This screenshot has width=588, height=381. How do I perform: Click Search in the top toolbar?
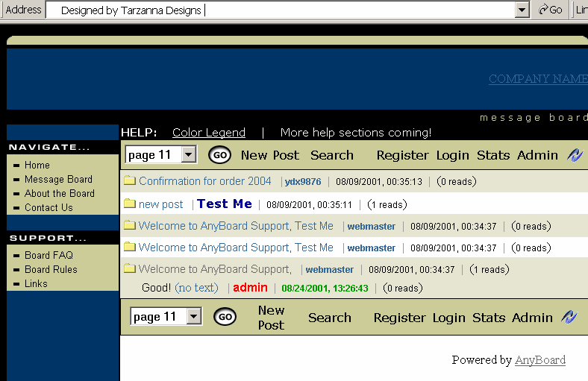[332, 155]
